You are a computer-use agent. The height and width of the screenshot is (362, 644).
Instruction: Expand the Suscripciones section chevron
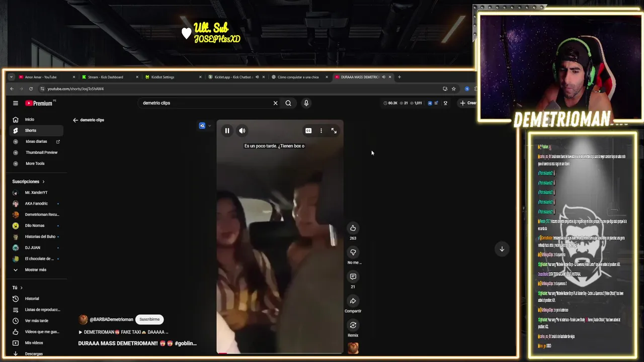pos(43,182)
